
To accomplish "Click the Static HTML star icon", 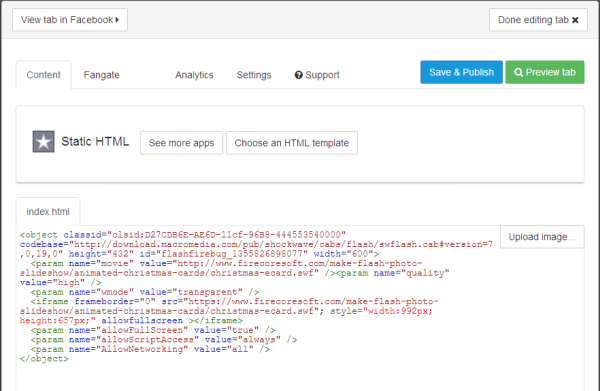I will click(x=43, y=142).
